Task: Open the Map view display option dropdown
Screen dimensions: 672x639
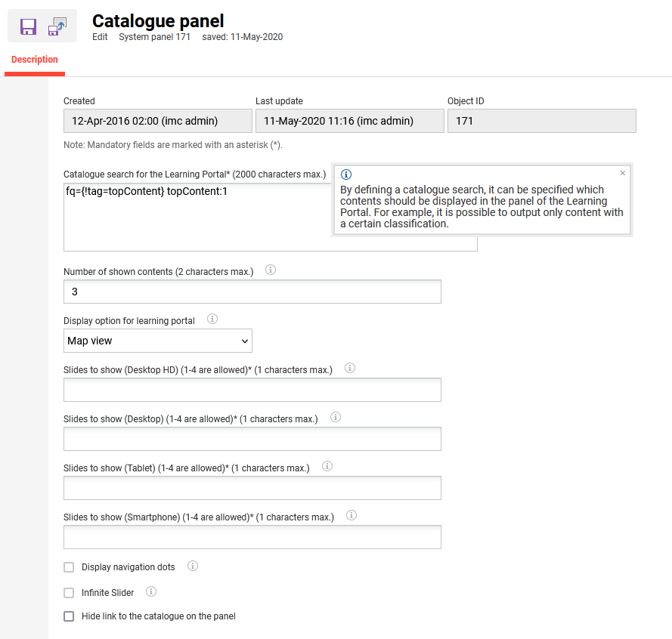Action: [x=158, y=341]
